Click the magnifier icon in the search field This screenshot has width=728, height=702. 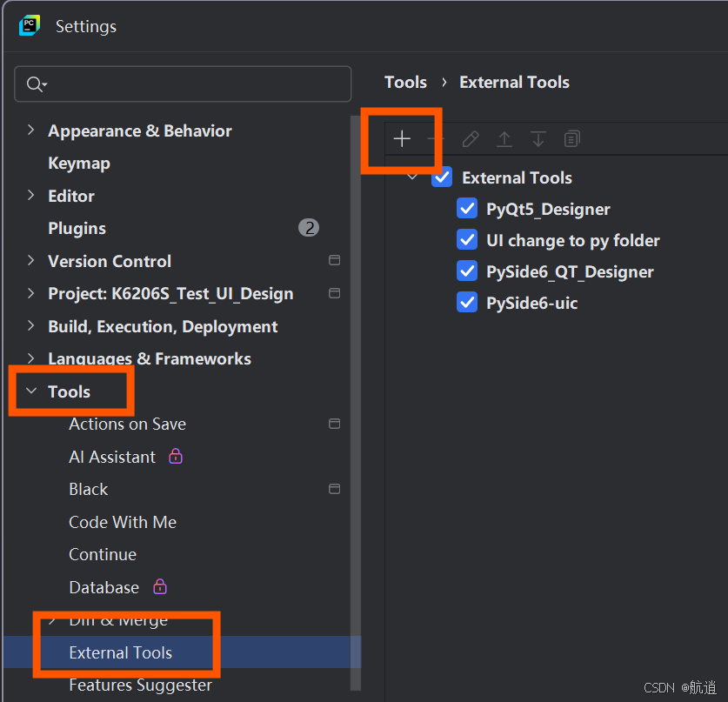point(35,84)
